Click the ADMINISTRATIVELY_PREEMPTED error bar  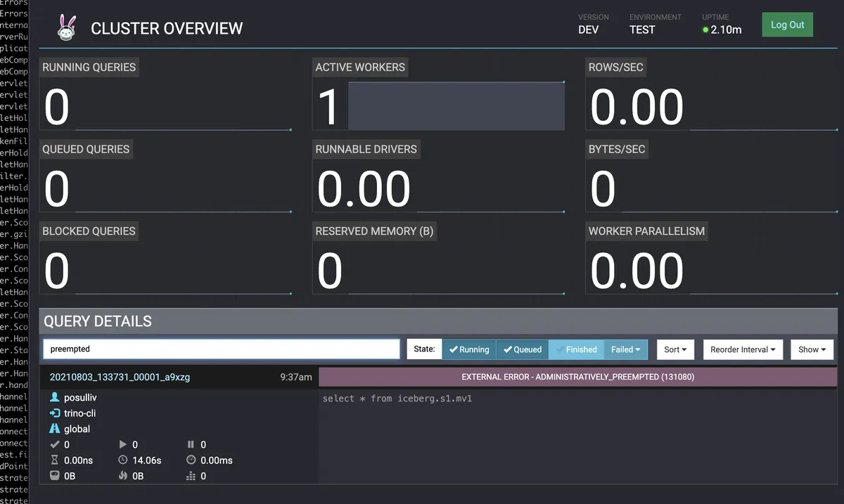point(577,377)
